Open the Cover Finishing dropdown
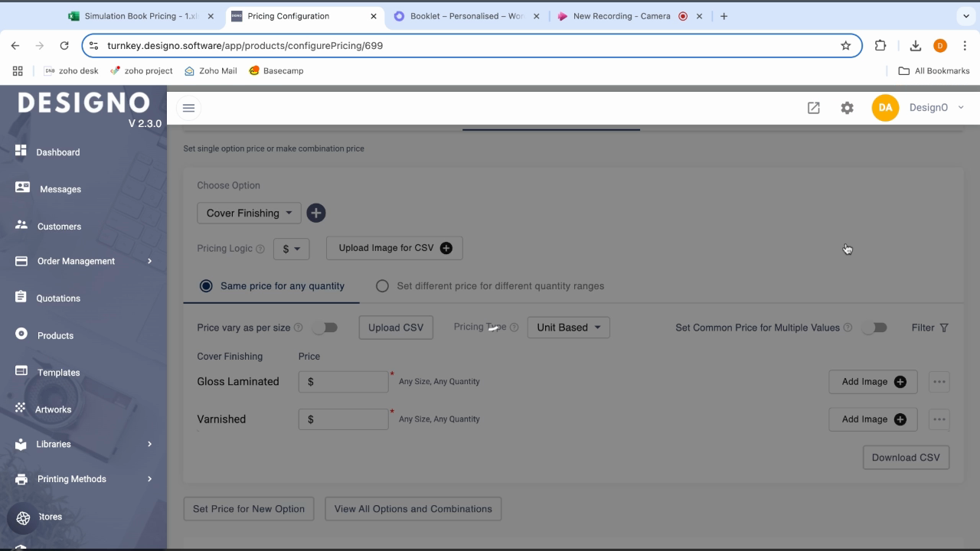Screen dimensions: 980x551 [249, 213]
